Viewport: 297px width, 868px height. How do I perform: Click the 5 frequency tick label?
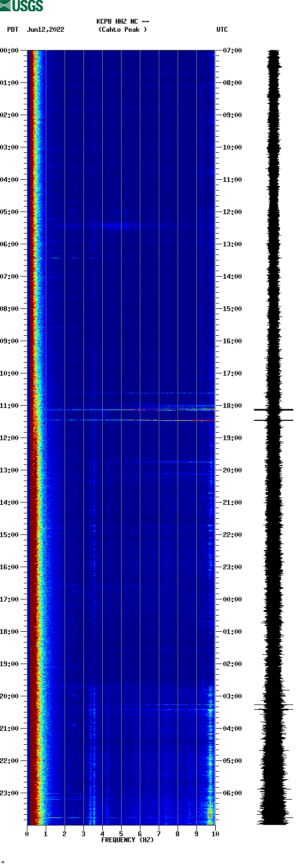pyautogui.click(x=121, y=834)
